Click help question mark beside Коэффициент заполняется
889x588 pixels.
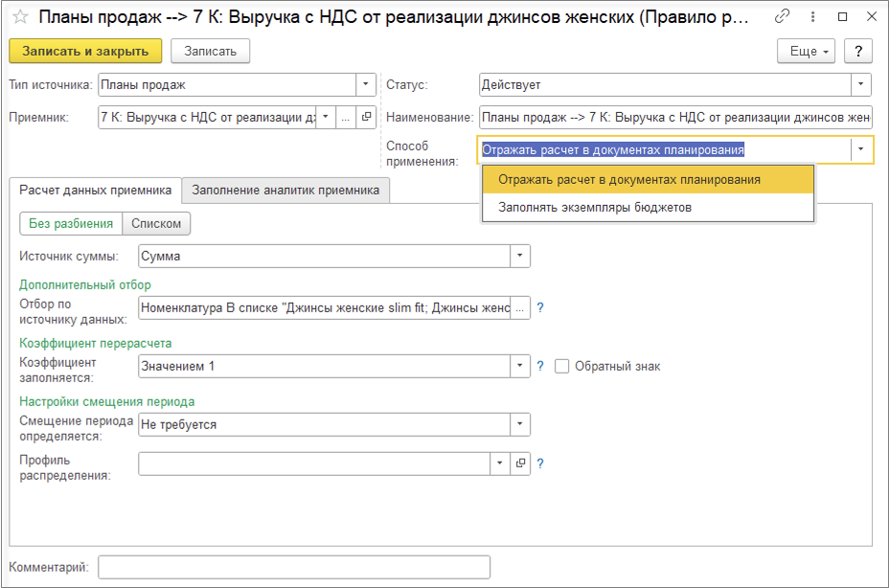click(x=540, y=366)
